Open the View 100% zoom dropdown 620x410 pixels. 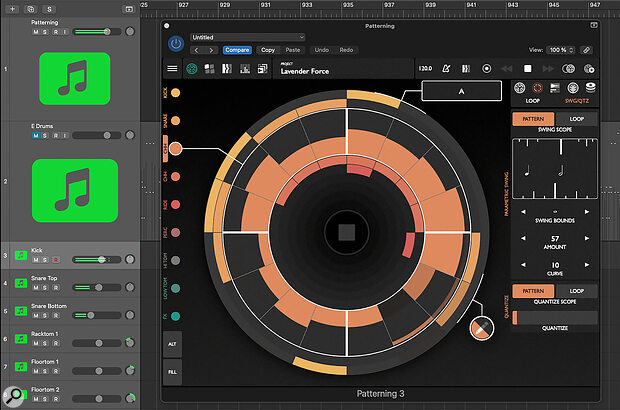click(560, 48)
